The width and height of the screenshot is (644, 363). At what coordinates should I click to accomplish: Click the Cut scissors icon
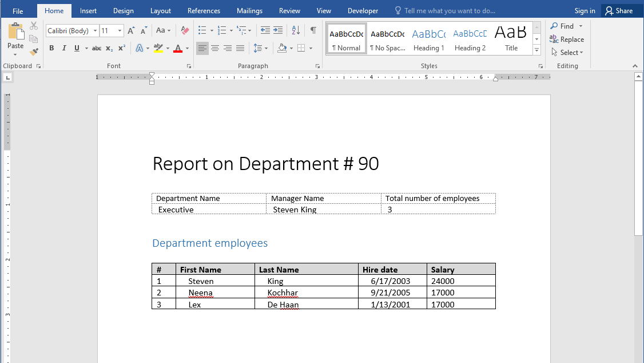click(34, 26)
